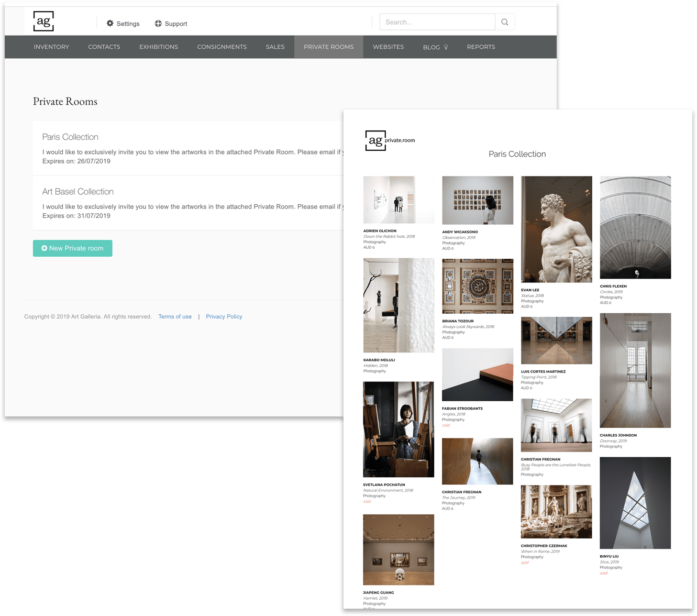This screenshot has height=616, width=697.
Task: Click the artist name CHARLES JOHNSON
Action: click(x=618, y=435)
